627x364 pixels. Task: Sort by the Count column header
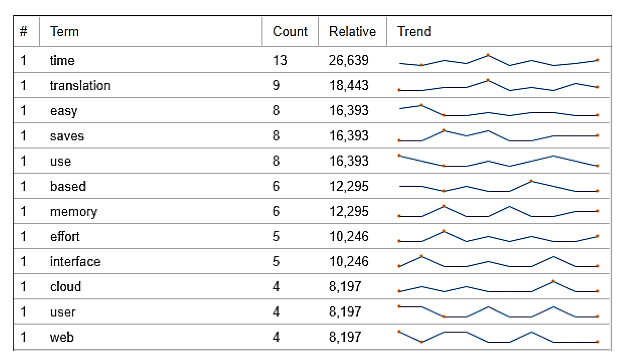coord(290,31)
